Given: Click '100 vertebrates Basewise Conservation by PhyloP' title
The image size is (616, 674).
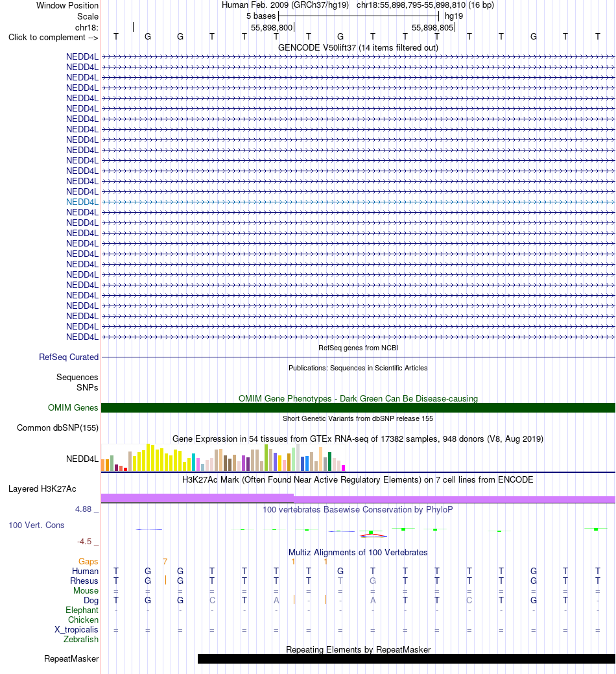Looking at the screenshot, I should (358, 510).
